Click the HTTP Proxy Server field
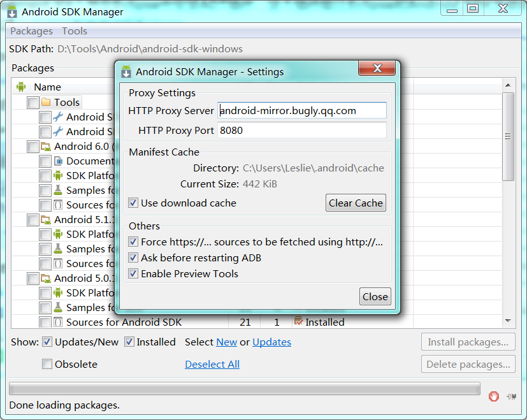Screen dimensions: 527x420 302,110
